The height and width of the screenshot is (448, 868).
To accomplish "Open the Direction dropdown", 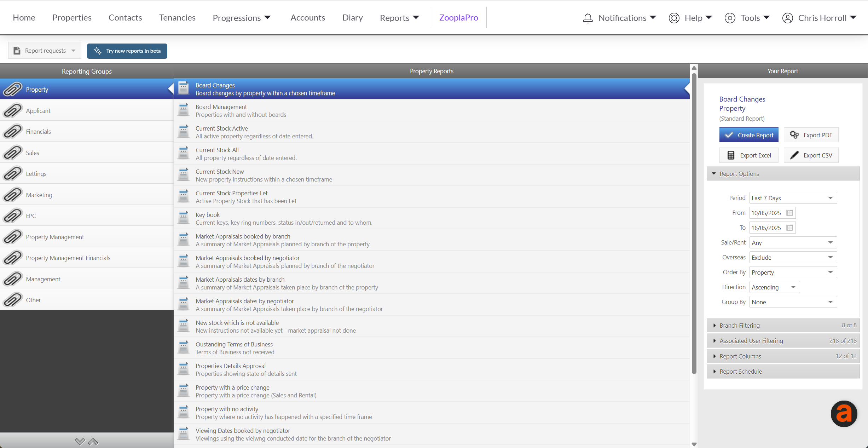I will pyautogui.click(x=775, y=287).
